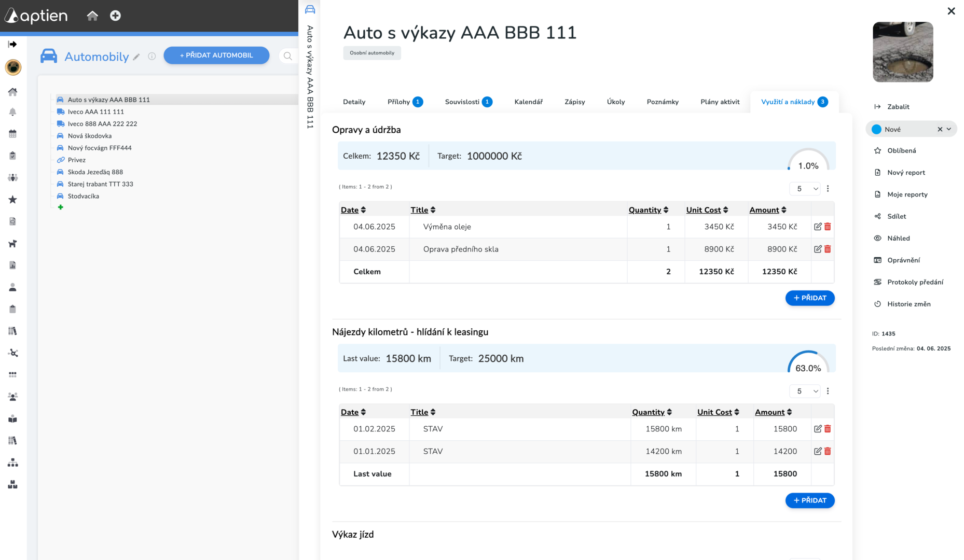Edit the 01.01.2025 STAV row
This screenshot has width=964, height=560.
click(818, 451)
